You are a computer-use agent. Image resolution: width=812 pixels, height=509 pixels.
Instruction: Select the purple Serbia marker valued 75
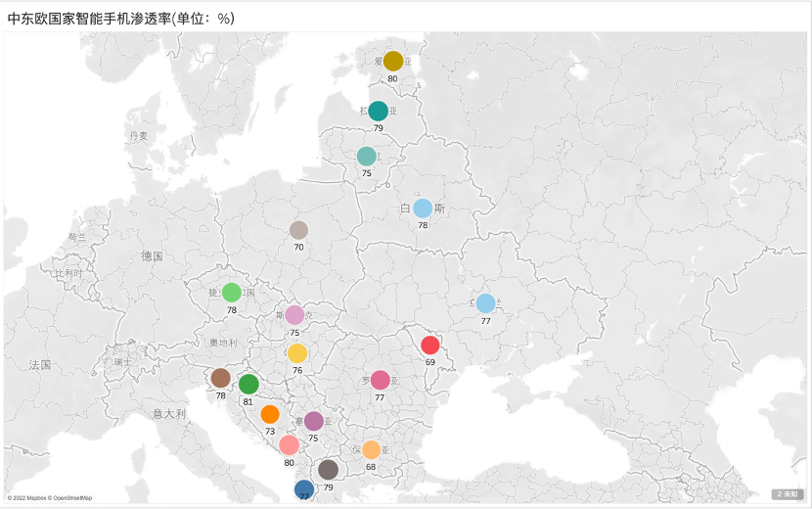314,421
